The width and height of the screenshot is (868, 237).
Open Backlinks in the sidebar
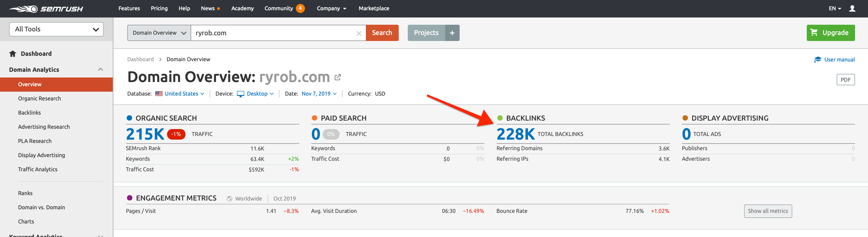[x=29, y=113]
